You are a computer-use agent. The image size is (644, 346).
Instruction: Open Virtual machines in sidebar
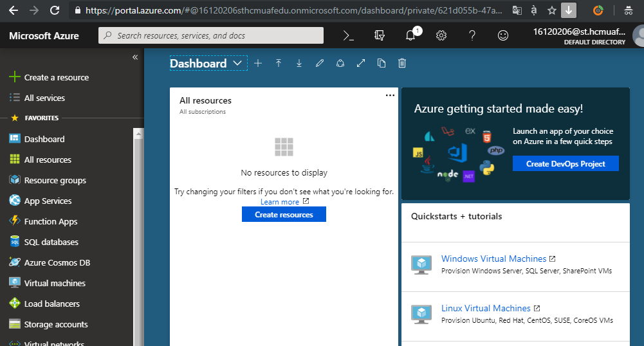click(55, 283)
